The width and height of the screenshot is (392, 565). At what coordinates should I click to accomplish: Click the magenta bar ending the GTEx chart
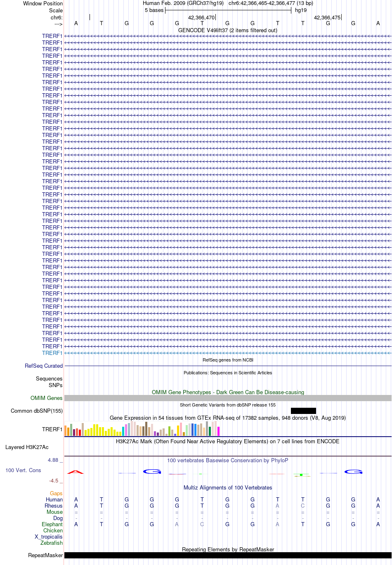[x=219, y=431]
